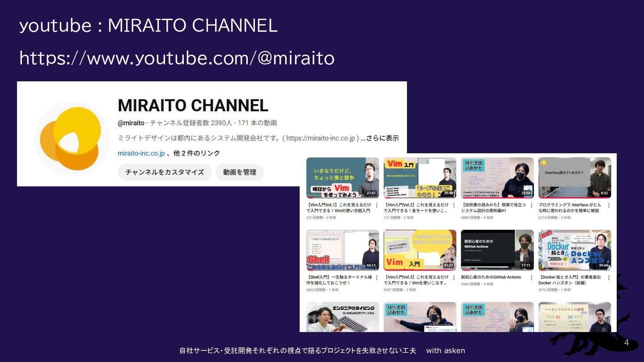
Task: Open the blue miraito-inc.co.jp link
Action: [x=141, y=153]
